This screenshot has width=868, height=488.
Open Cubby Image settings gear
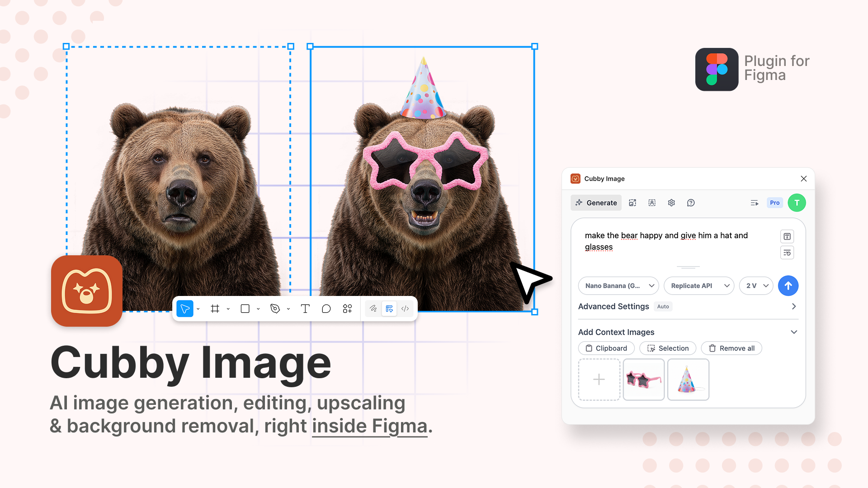click(x=671, y=202)
